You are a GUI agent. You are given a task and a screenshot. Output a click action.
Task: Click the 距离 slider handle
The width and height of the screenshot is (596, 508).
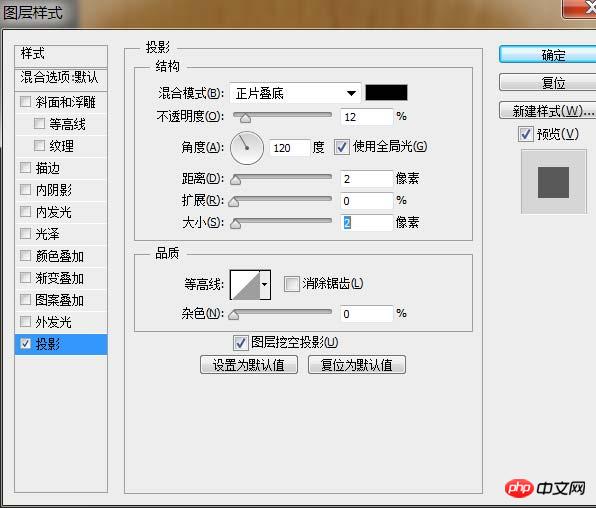point(236,180)
